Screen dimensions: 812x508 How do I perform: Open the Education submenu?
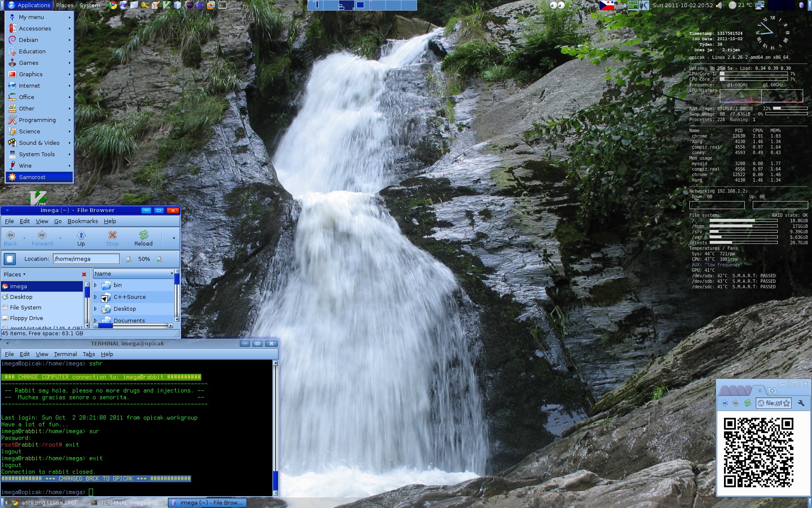point(39,51)
